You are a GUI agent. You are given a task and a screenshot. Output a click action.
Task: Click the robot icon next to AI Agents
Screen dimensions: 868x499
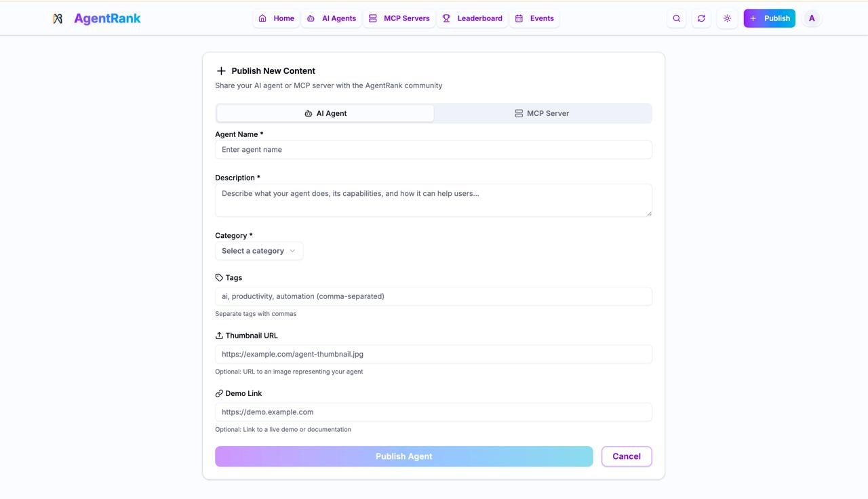click(311, 18)
